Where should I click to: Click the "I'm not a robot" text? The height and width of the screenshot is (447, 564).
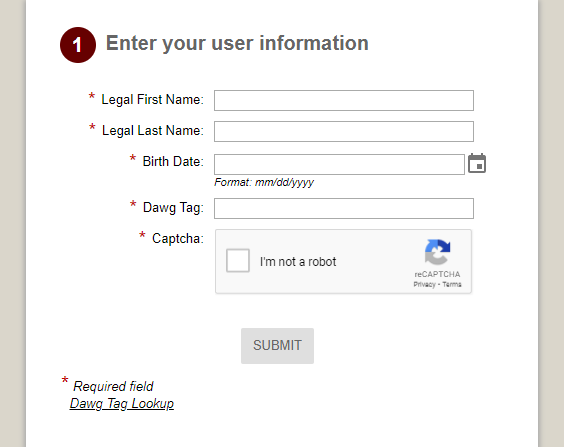coord(298,261)
